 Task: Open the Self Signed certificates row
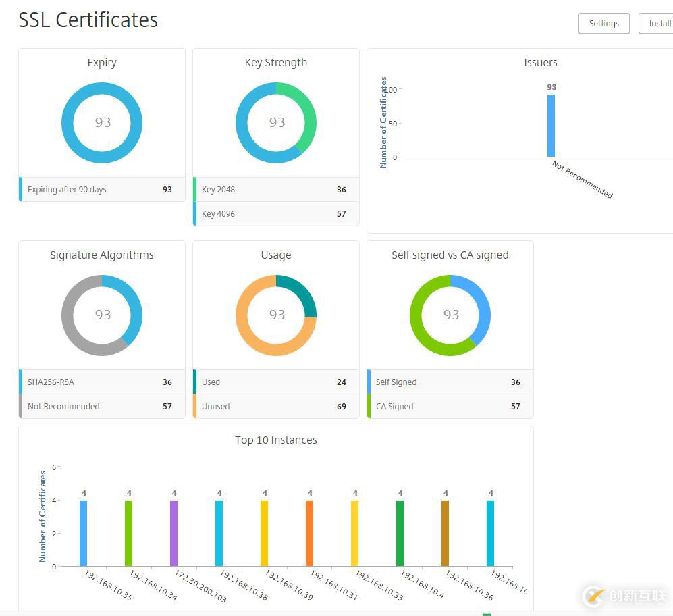tap(450, 382)
